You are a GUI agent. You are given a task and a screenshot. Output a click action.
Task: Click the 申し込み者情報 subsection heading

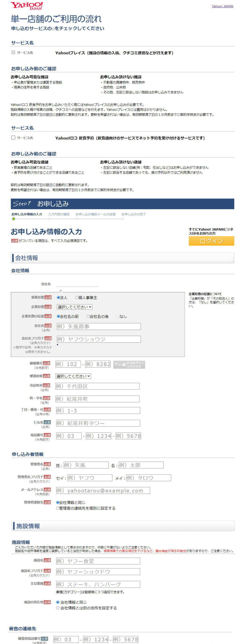pos(28,454)
